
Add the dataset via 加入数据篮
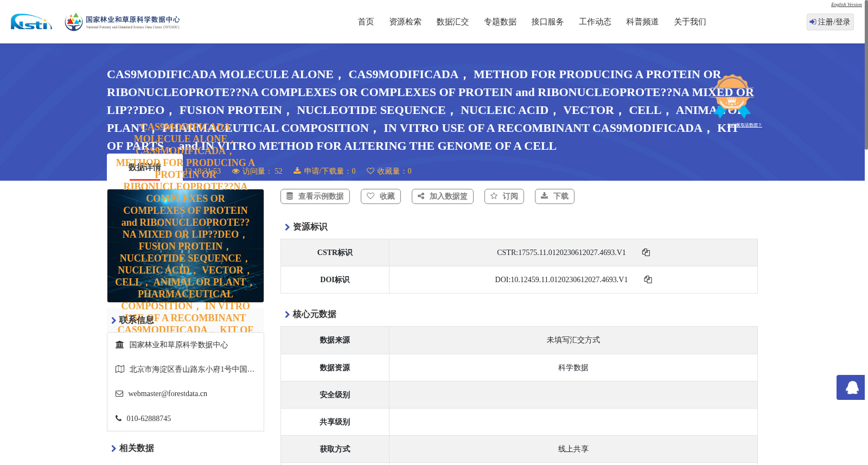click(443, 196)
